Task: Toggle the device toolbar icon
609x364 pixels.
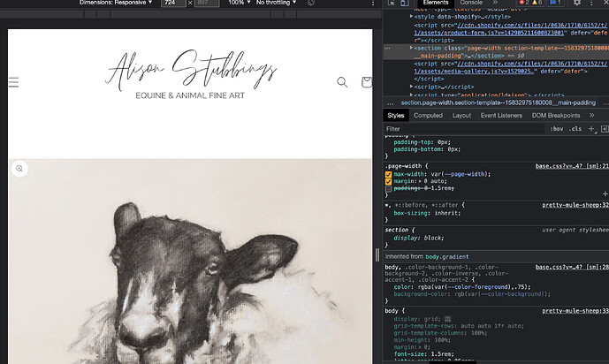Action: tap(404, 3)
